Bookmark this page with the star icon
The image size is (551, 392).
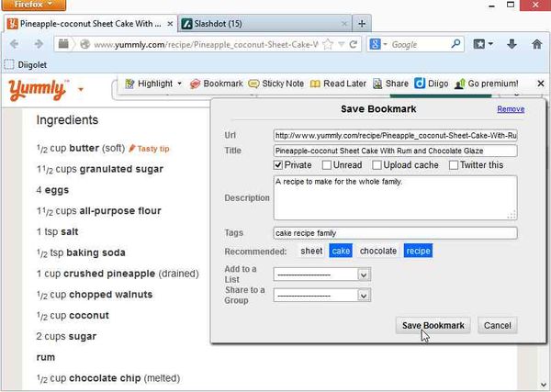[x=328, y=45]
